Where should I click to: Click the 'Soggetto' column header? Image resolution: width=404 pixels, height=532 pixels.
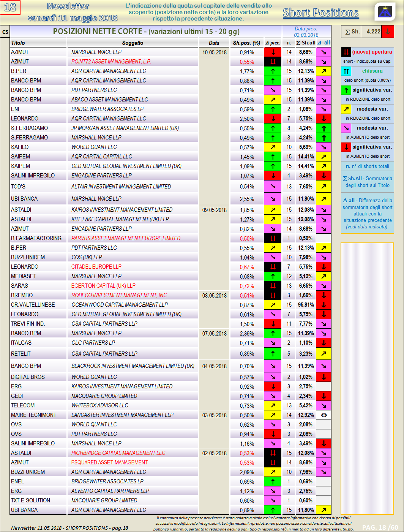coord(133,43)
